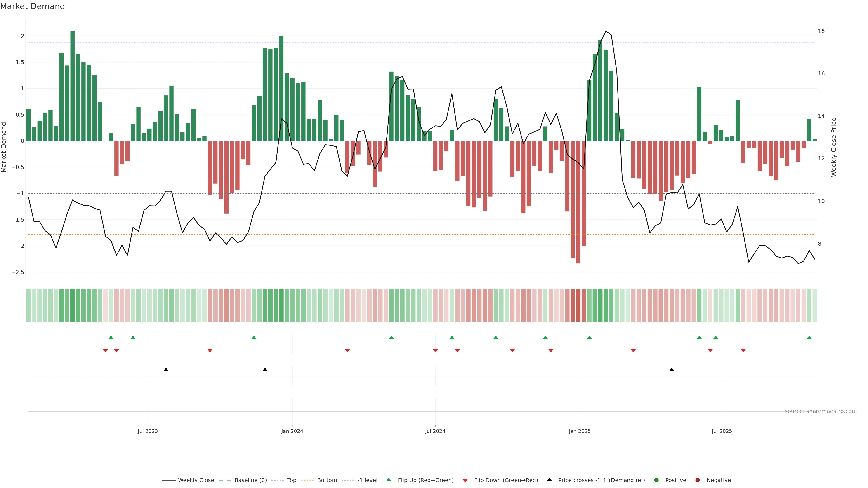This screenshot has height=488, width=868.
Task: Click the Jan 2025 axis label
Action: pos(580,431)
